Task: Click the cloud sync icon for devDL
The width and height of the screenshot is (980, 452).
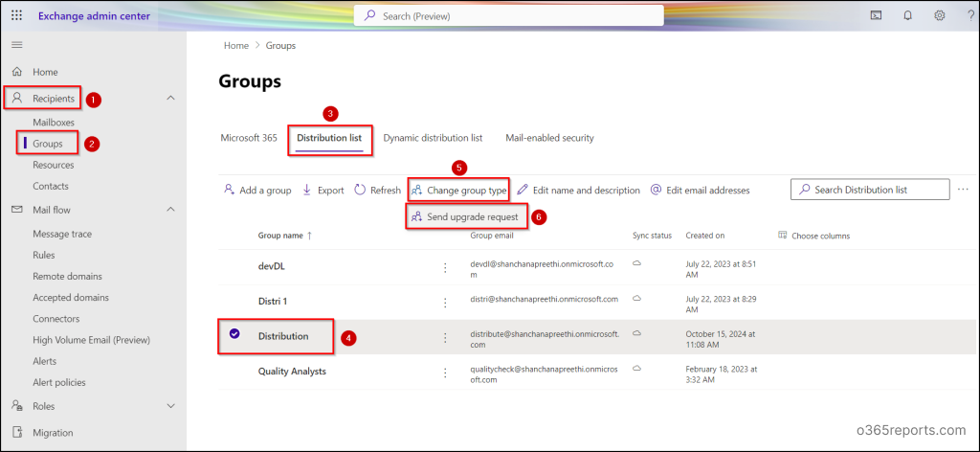Action: pos(636,263)
